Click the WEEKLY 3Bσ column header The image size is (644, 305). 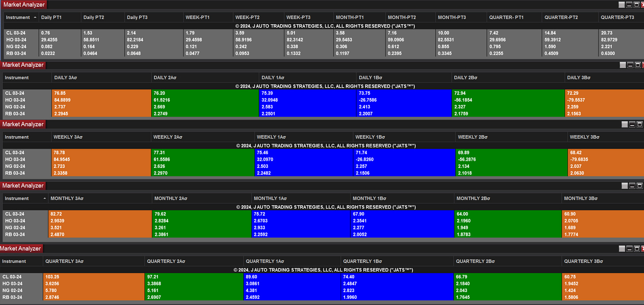[606, 137]
